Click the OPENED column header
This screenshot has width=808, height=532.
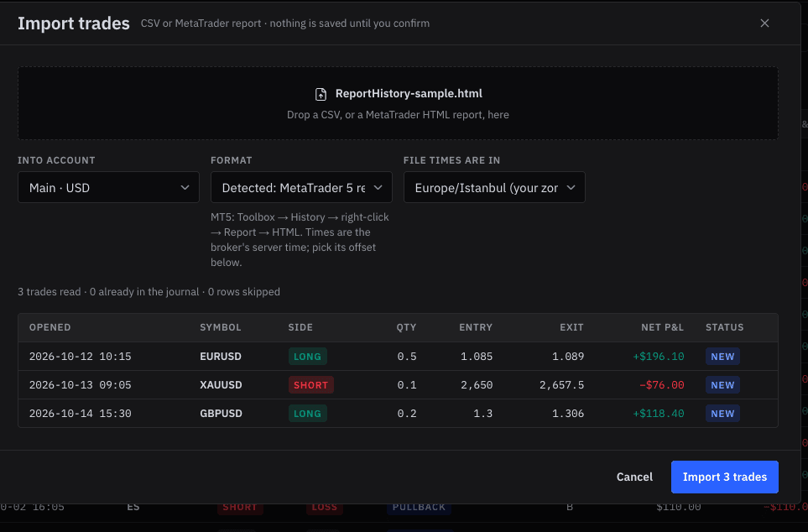pos(50,327)
